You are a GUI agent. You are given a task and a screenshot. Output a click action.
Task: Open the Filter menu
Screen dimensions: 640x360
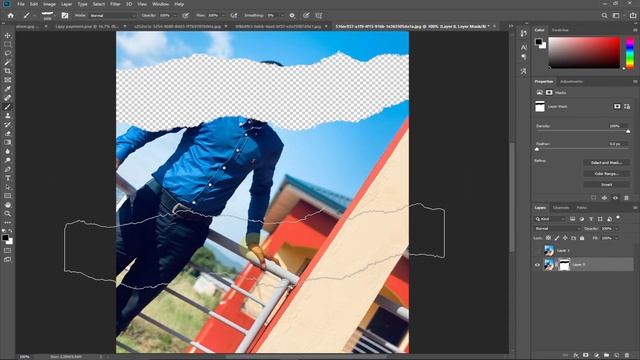(116, 4)
